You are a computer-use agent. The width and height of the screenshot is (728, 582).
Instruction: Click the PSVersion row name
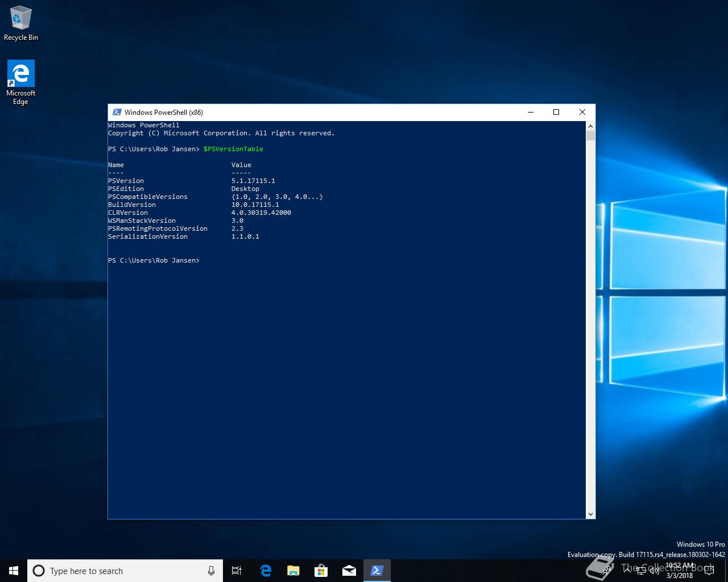[126, 181]
